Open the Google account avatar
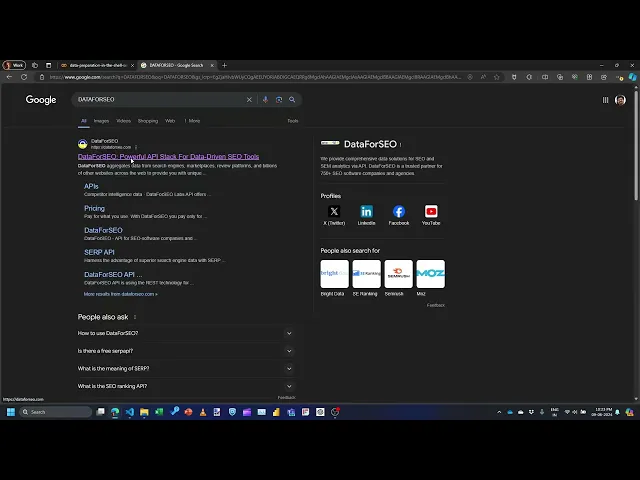 620,100
